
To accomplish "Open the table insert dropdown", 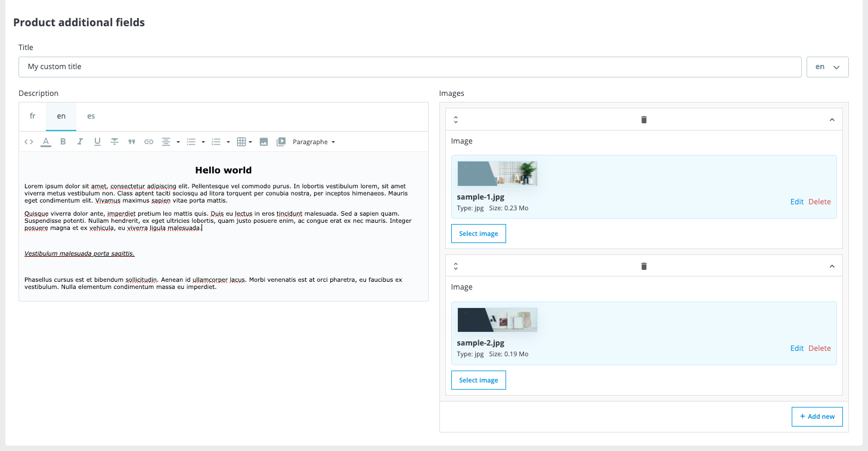I will (x=244, y=142).
